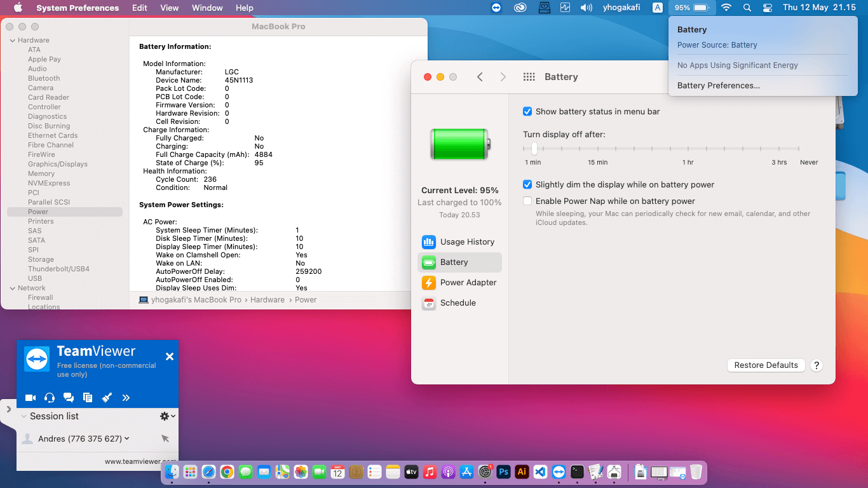Click the Restore Defaults button
This screenshot has width=868, height=488.
[766, 365]
